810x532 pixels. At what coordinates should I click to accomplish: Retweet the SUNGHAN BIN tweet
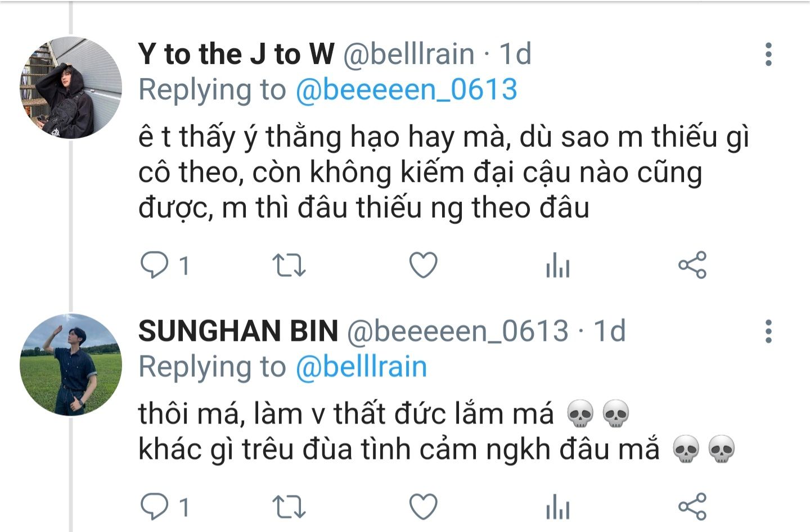289,507
